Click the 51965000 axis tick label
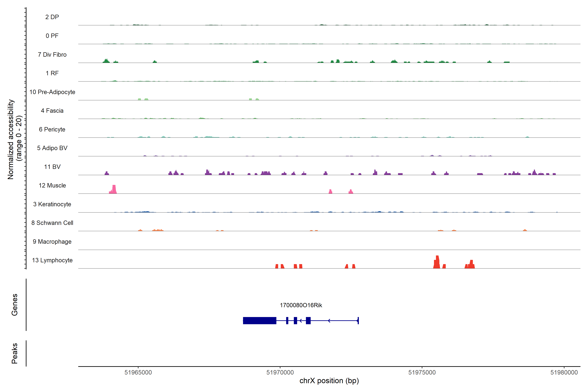588x392 pixels. [x=138, y=373]
